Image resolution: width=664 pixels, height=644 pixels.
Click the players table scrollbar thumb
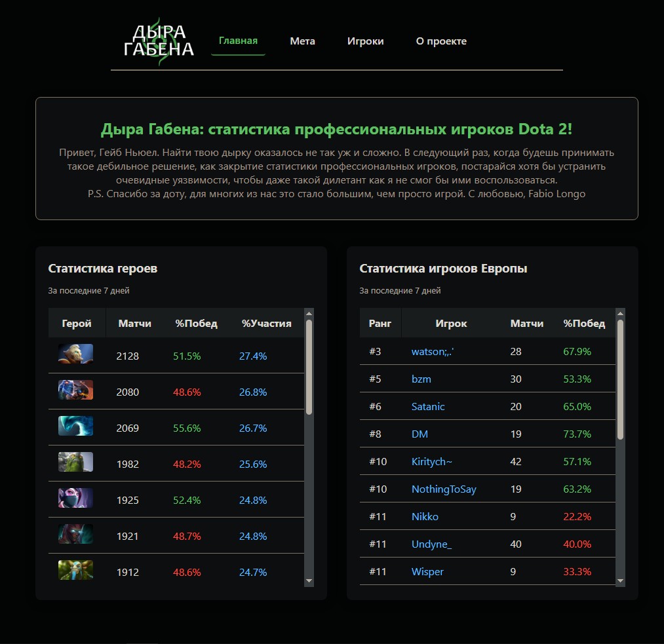tap(620, 380)
